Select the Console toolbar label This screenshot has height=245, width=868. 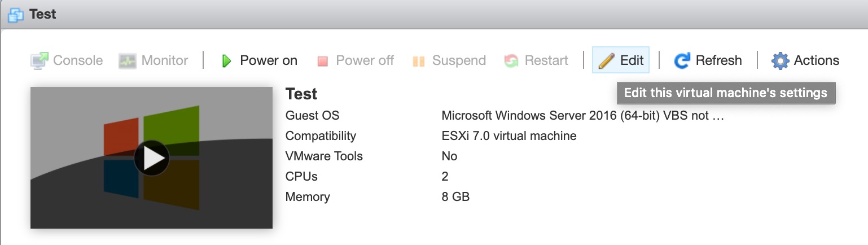[78, 60]
